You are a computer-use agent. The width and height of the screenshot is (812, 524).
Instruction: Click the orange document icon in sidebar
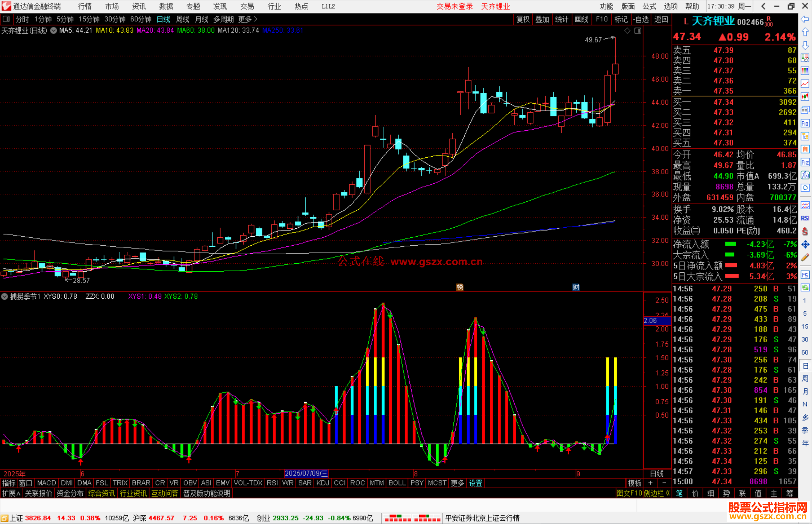click(805, 149)
